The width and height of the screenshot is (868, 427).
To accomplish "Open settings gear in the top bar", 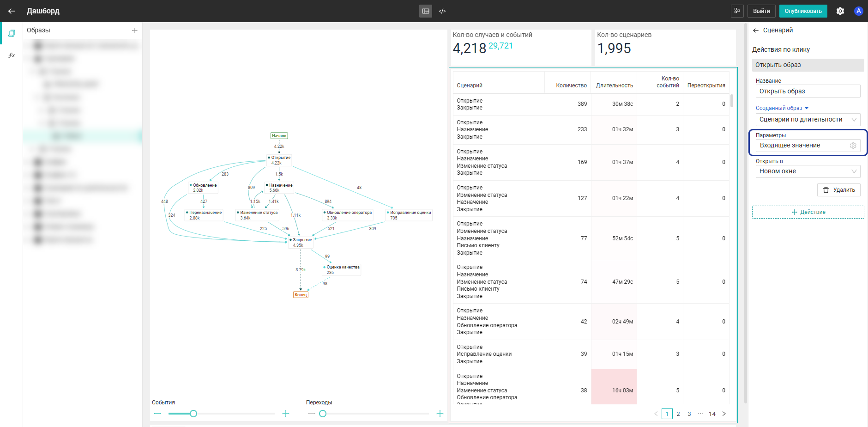I will pos(840,11).
